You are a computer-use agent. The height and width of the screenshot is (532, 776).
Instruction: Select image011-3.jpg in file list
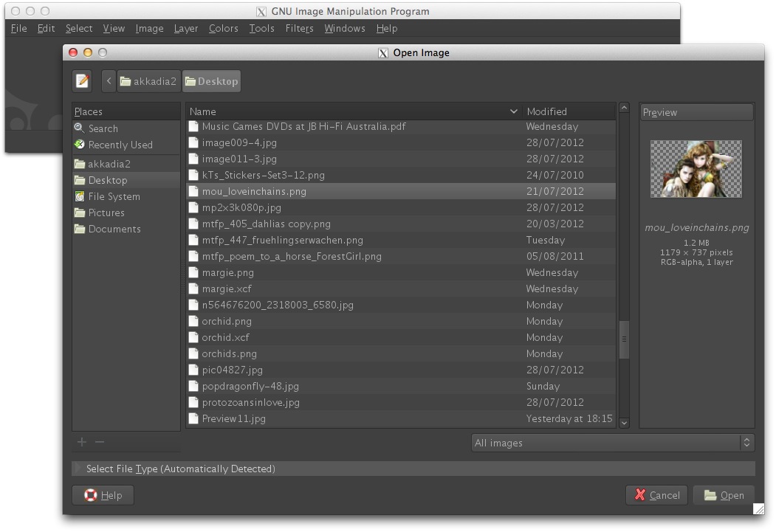[401, 159]
